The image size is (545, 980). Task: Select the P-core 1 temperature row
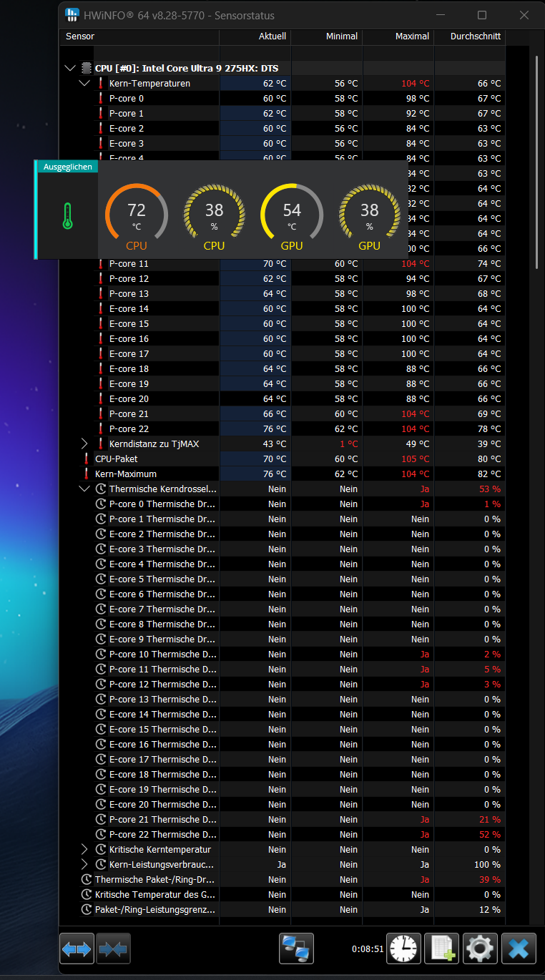283,114
